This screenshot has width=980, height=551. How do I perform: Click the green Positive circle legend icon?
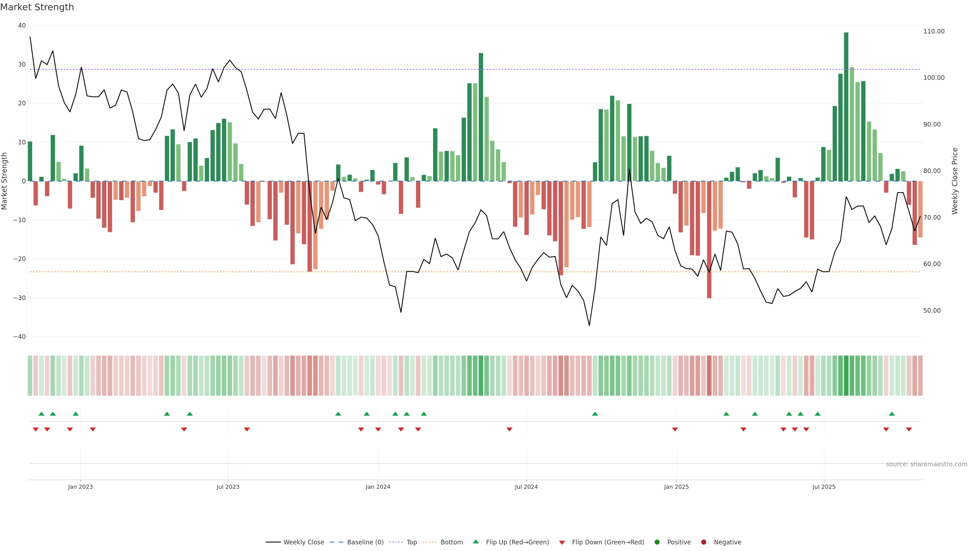pyautogui.click(x=657, y=542)
